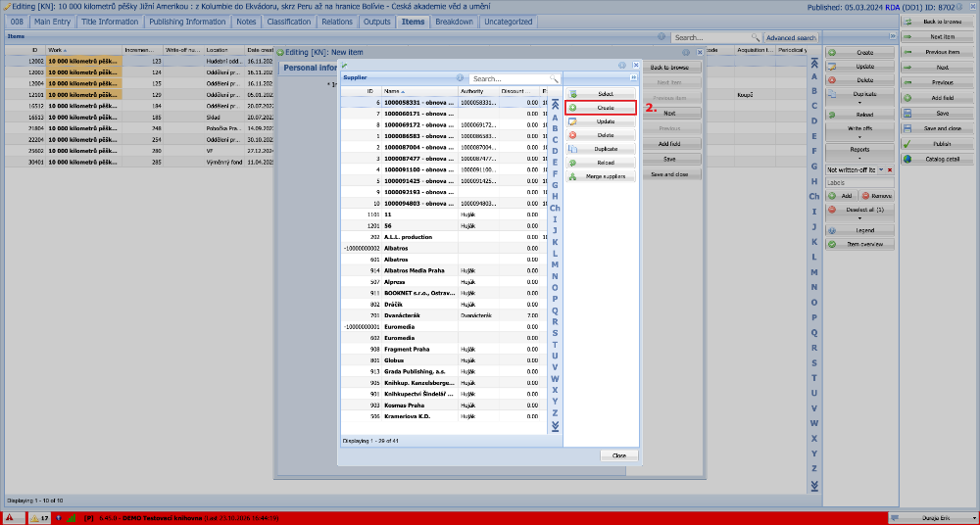Open the 008 tab
This screenshot has width=980, height=525.
pyautogui.click(x=17, y=22)
